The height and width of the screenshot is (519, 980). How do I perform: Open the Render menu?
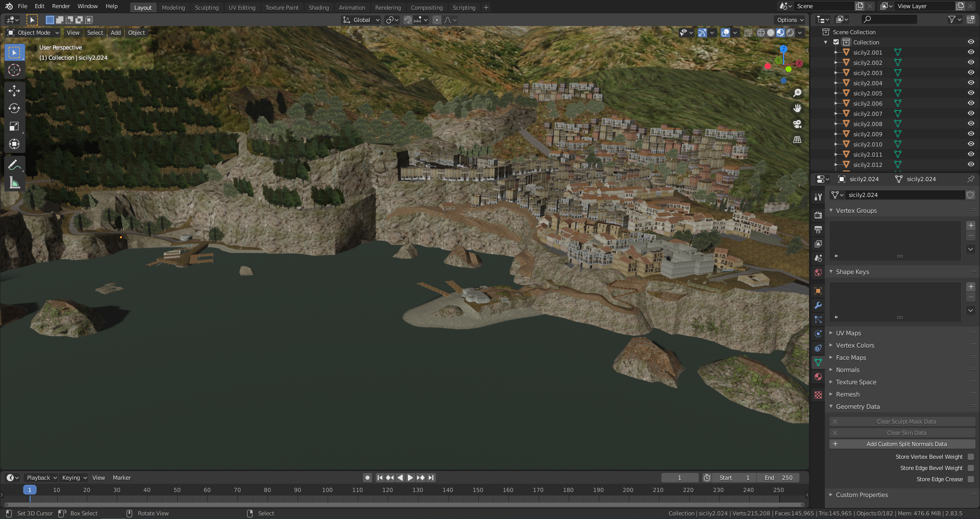coord(61,6)
